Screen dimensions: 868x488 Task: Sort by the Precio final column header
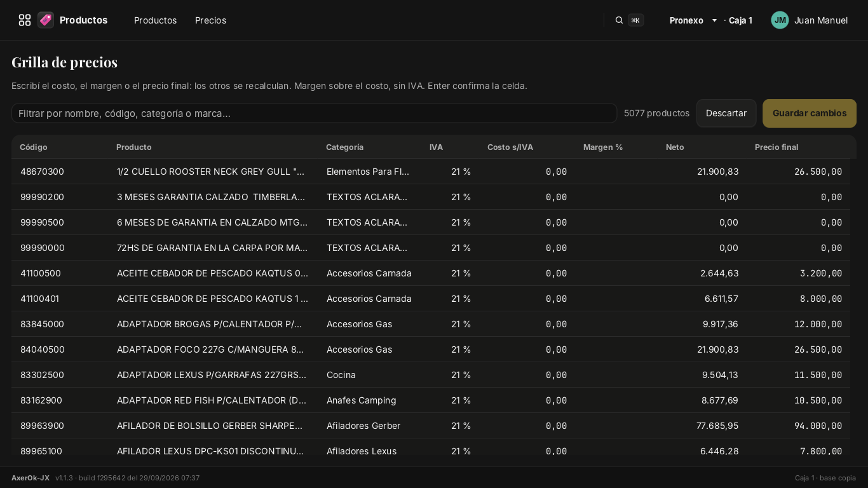776,147
